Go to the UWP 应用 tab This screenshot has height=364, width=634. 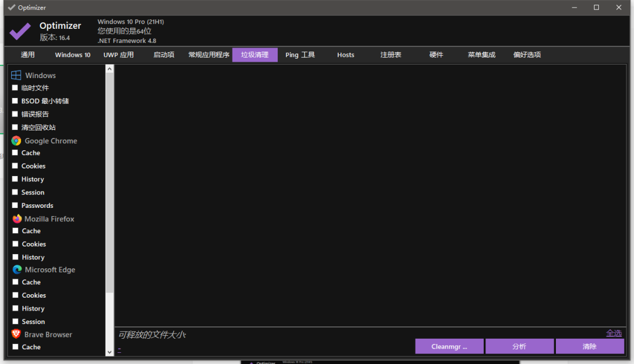[119, 55]
